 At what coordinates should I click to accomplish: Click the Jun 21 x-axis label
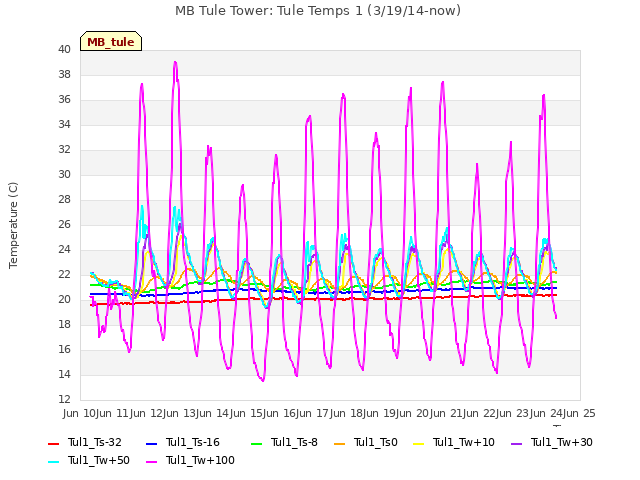point(447,413)
